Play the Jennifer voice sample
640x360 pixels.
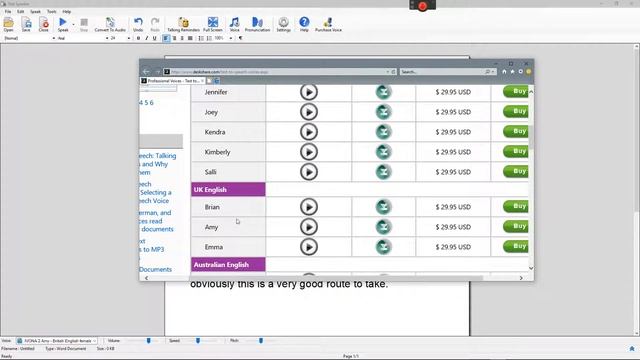click(309, 92)
